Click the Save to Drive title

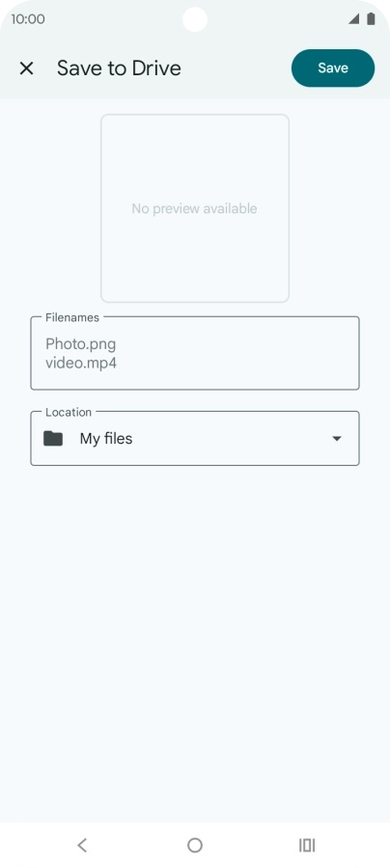[119, 68]
